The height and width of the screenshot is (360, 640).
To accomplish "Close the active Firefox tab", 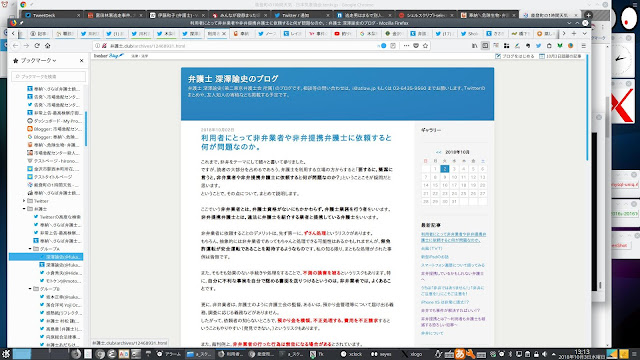I will point(224,33).
